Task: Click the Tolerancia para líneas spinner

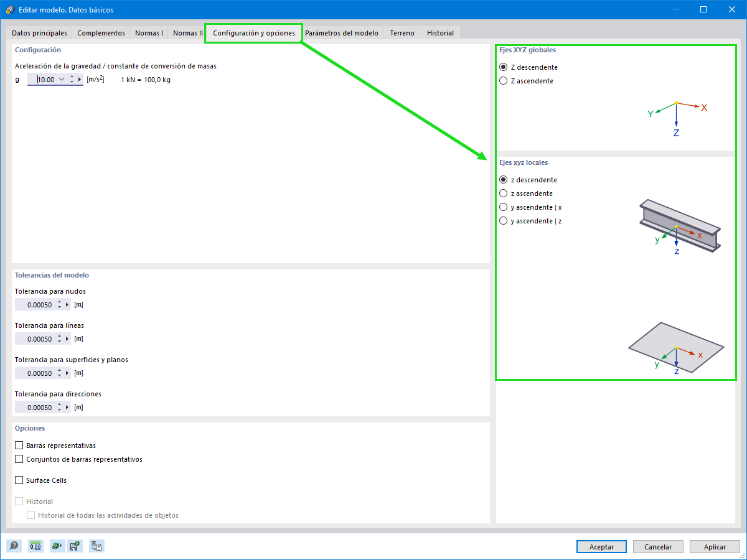Action: point(60,339)
